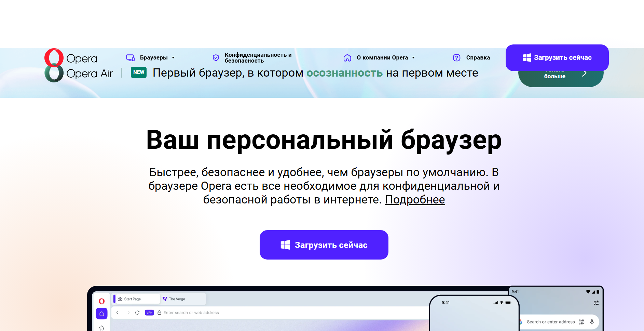644x331 pixels.
Task: Click the forward arrow in the mockup toolbar
Action: click(128, 313)
